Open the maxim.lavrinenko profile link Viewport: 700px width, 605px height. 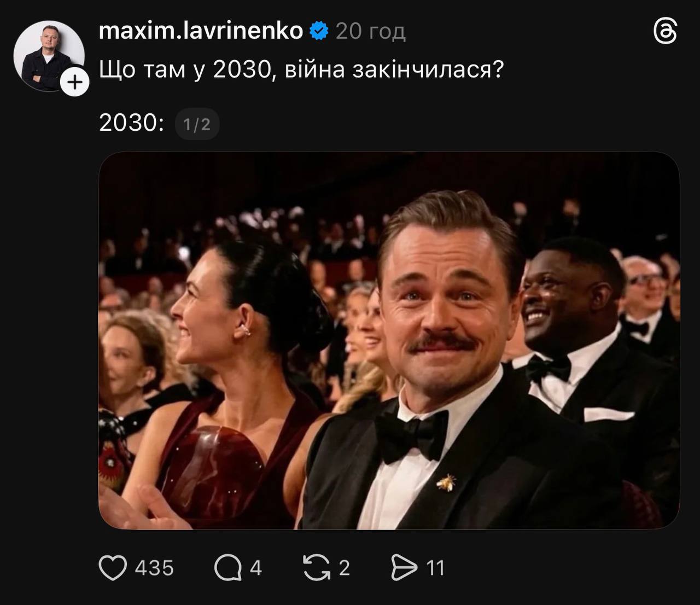pyautogui.click(x=201, y=31)
